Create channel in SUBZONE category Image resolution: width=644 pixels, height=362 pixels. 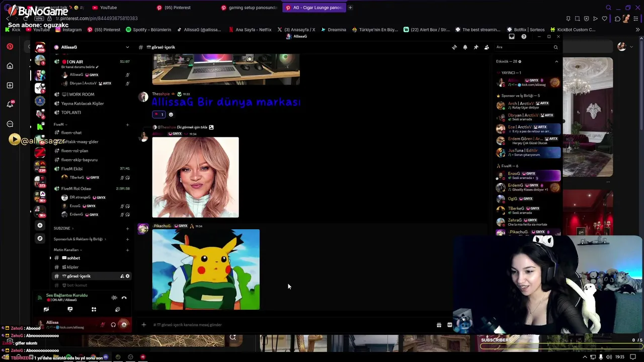coord(127,229)
